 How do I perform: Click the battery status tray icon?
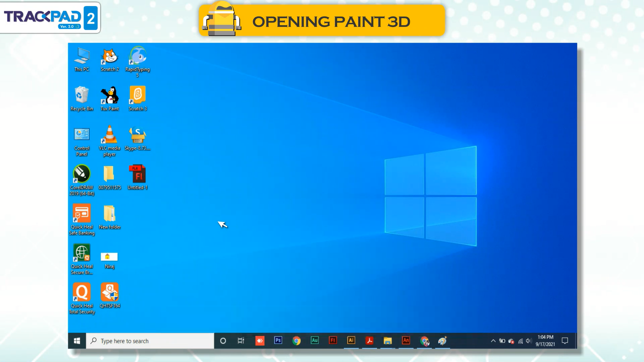click(502, 341)
